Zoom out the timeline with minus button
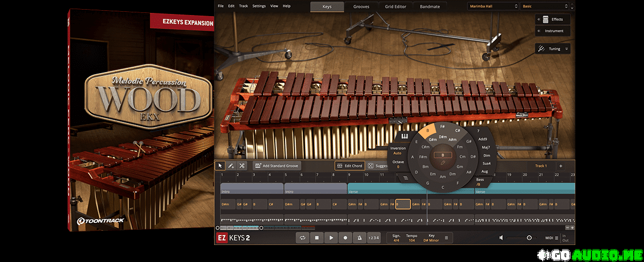Image resolution: width=644 pixels, height=262 pixels. tap(568, 228)
